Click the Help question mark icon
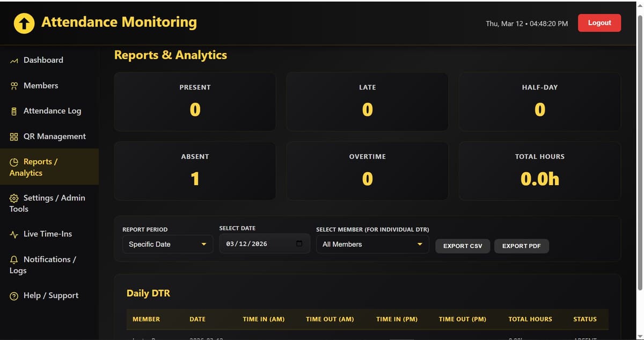 point(14,296)
